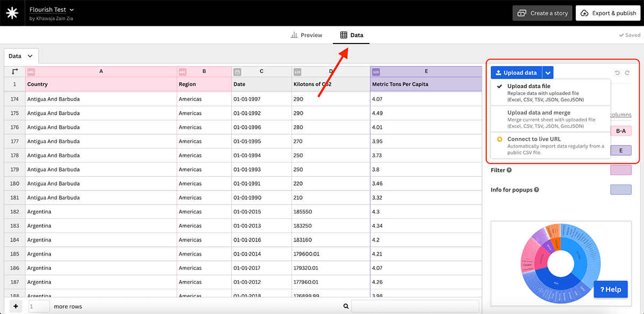Click Info for popups help icon
The image size is (644, 314).
click(x=536, y=190)
